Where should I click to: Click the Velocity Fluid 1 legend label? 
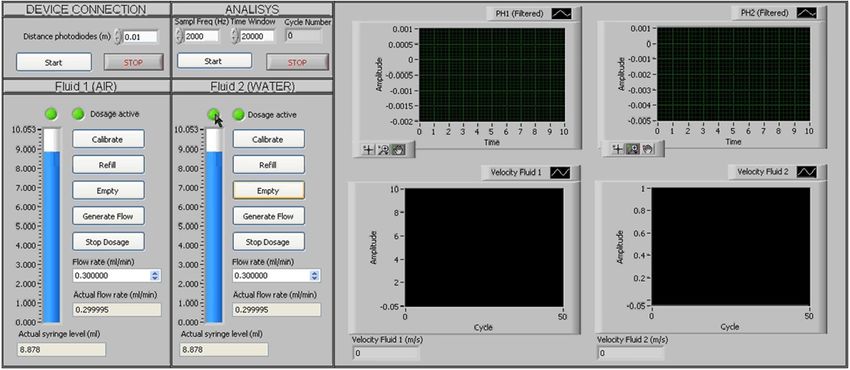(516, 173)
